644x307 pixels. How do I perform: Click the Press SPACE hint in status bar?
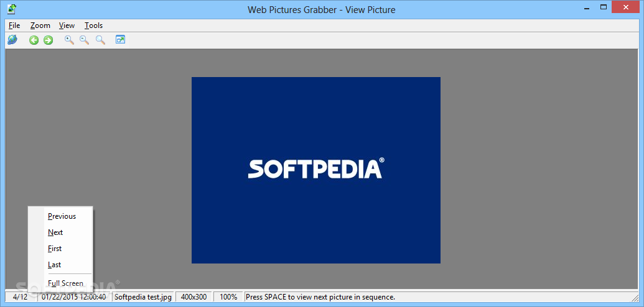320,296
